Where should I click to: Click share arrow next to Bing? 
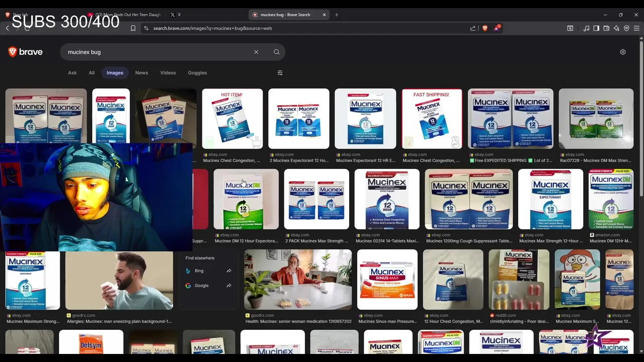229,270
